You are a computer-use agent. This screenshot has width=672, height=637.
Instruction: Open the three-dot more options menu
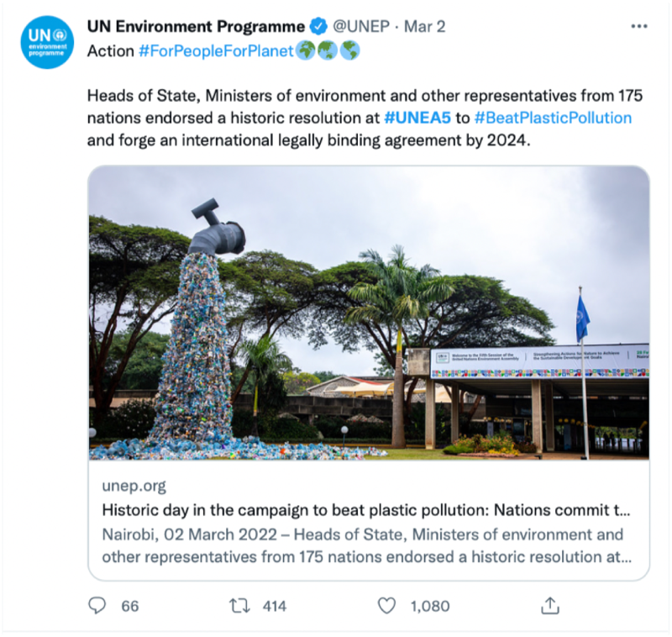(x=638, y=27)
